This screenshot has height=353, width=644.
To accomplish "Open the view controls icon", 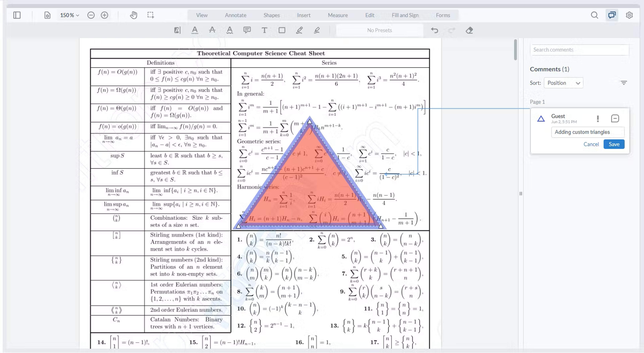I will [47, 15].
